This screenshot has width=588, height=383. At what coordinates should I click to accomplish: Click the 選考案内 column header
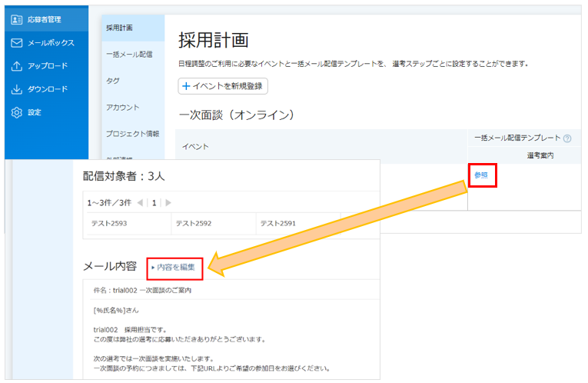click(540, 155)
